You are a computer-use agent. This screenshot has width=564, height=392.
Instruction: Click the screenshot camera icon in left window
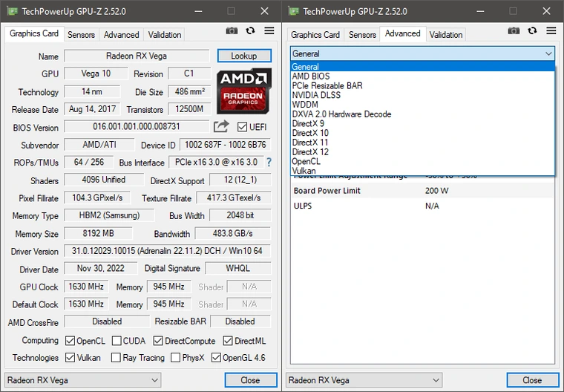(x=232, y=31)
